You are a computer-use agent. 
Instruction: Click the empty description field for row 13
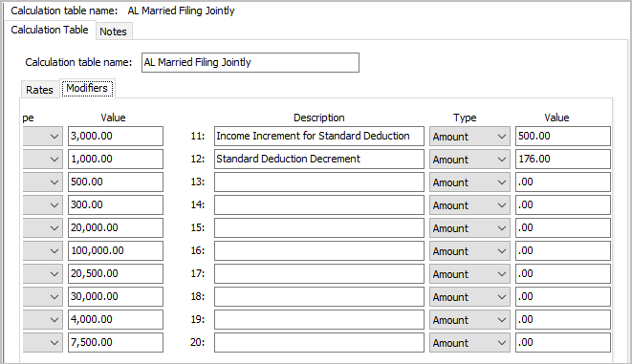click(319, 182)
